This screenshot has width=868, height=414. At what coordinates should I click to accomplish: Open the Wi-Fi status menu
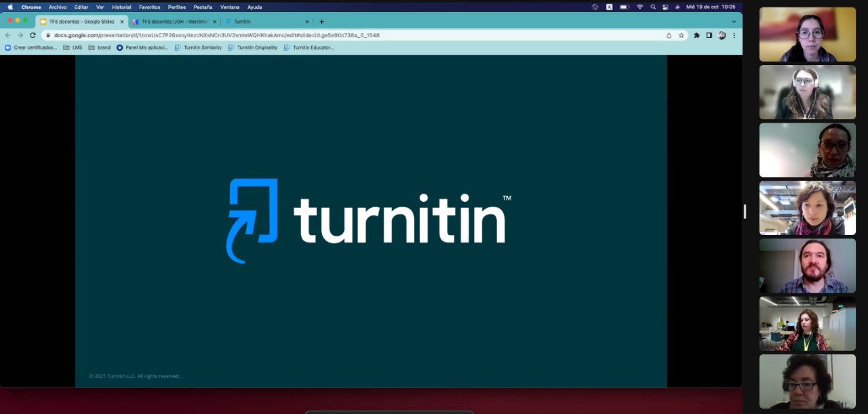[639, 7]
